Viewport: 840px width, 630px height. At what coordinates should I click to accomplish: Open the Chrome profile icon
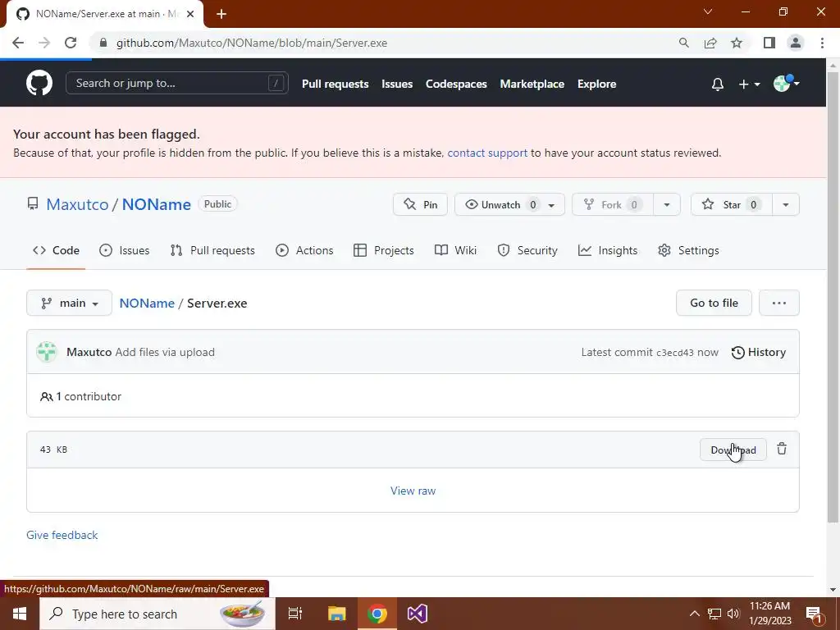(x=796, y=43)
